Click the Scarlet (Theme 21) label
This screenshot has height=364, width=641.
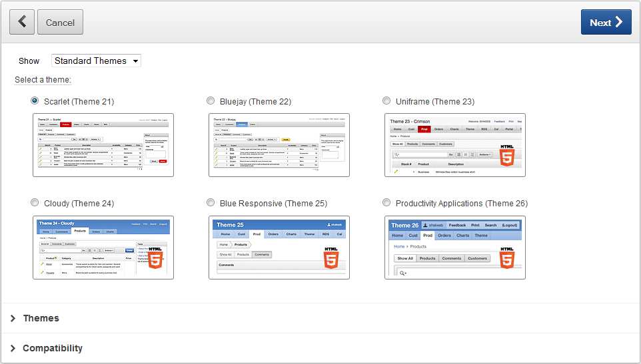click(79, 102)
